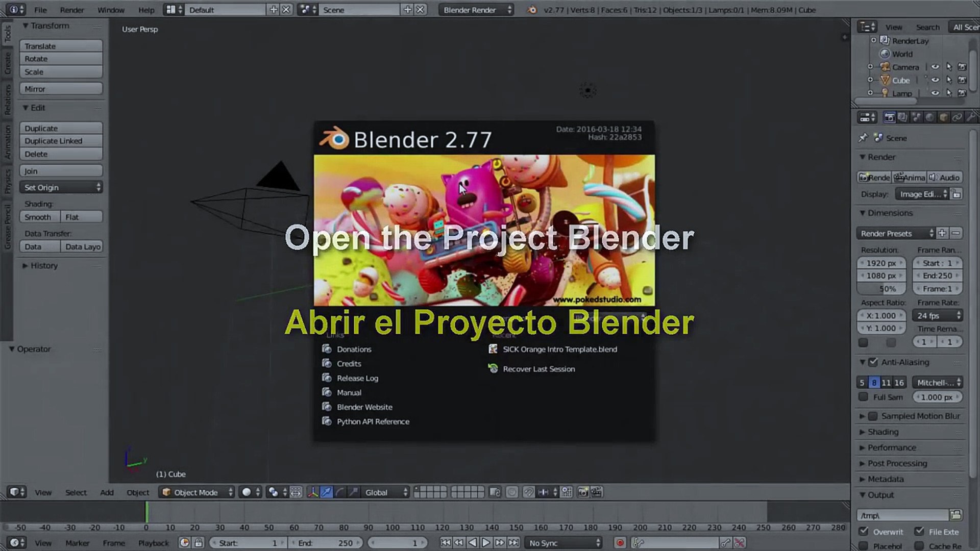Viewport: 980px width, 551px height.
Task: Toggle the Anti-Aliasing checkbox
Action: pos(873,362)
